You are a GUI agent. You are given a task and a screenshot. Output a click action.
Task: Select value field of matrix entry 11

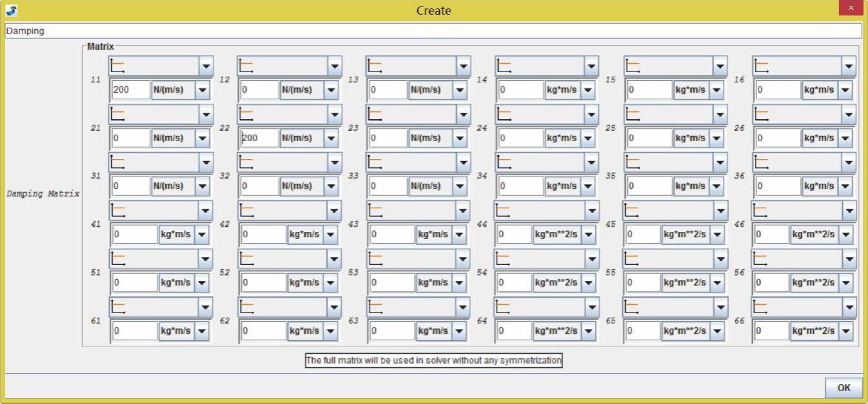tap(131, 90)
